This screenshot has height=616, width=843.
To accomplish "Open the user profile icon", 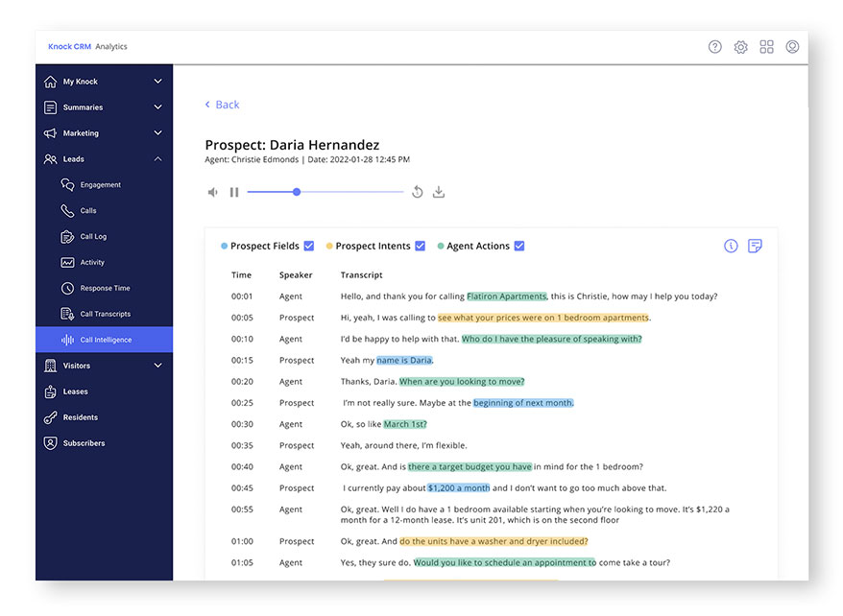I will 792,47.
